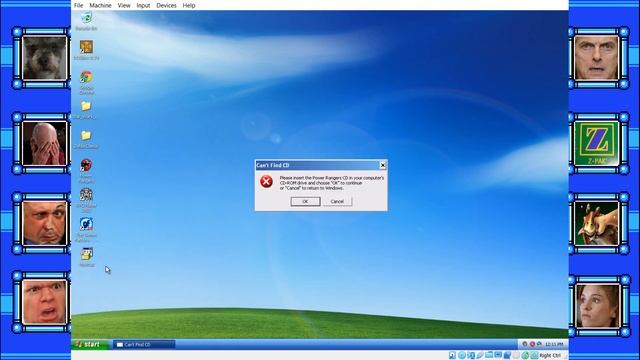Viewport: 640px width, 360px height.
Task: Click the video capture indicator in status bar
Action: [x=507, y=356]
